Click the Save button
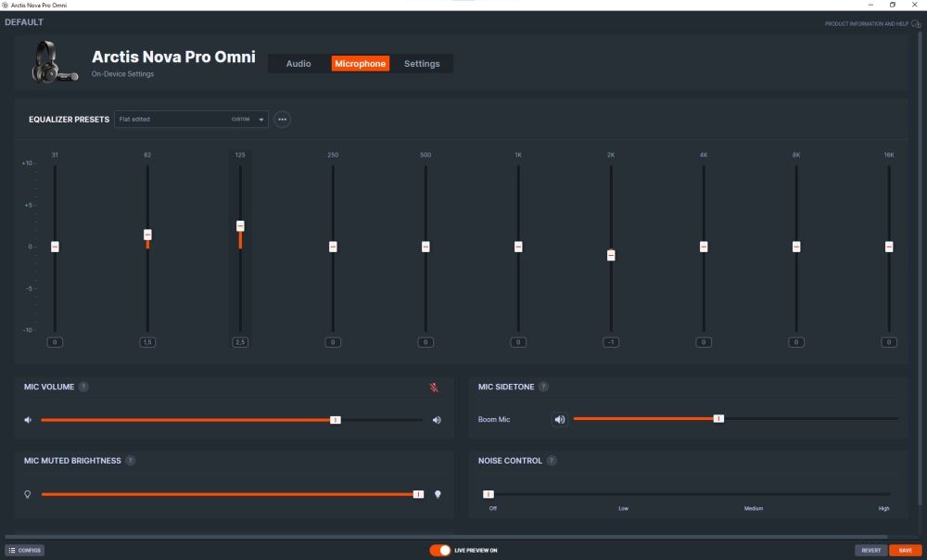 click(905, 551)
